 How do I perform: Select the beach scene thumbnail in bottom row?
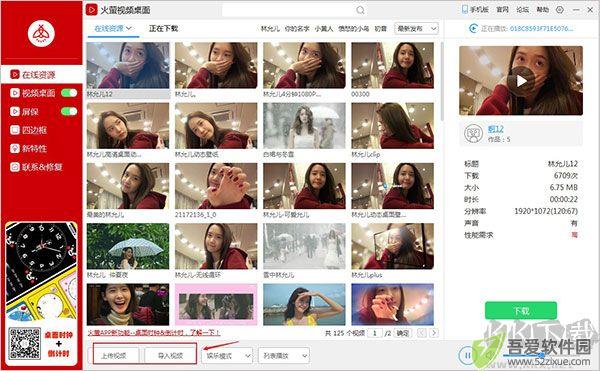coord(304,304)
